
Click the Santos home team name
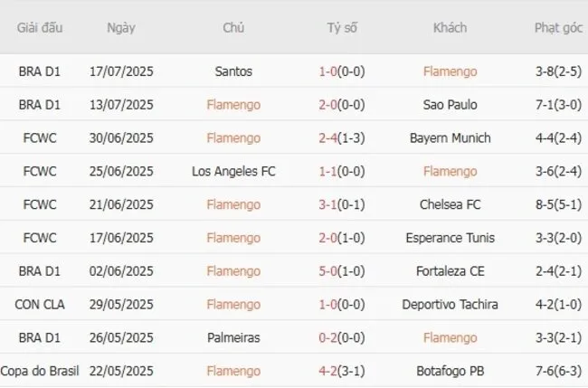click(234, 71)
